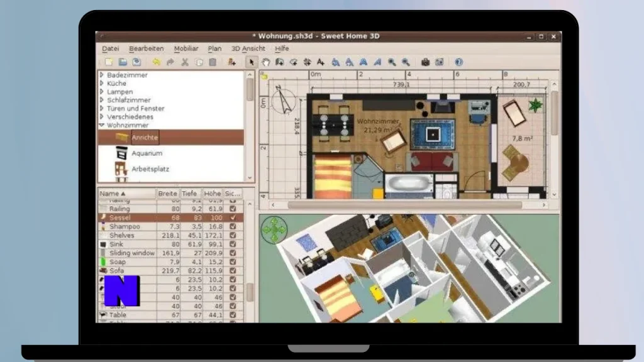The image size is (644, 362).
Task: Activate the Select arrow tool
Action: click(x=252, y=62)
